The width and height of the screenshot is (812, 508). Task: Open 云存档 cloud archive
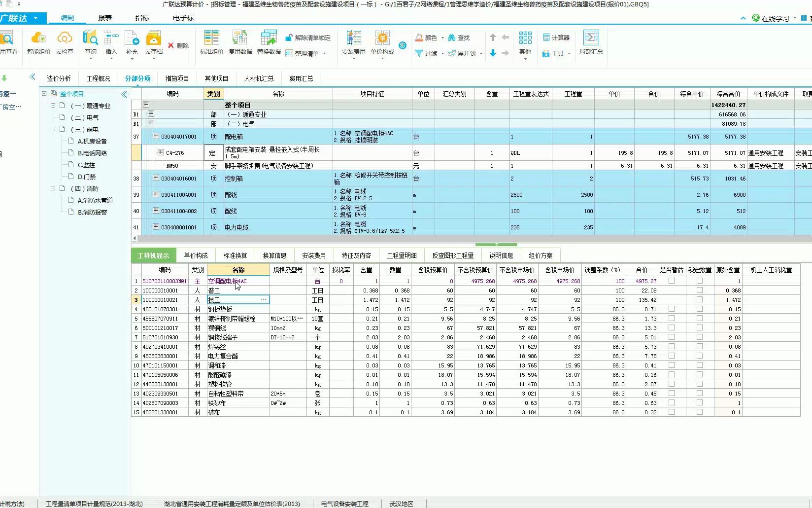154,43
